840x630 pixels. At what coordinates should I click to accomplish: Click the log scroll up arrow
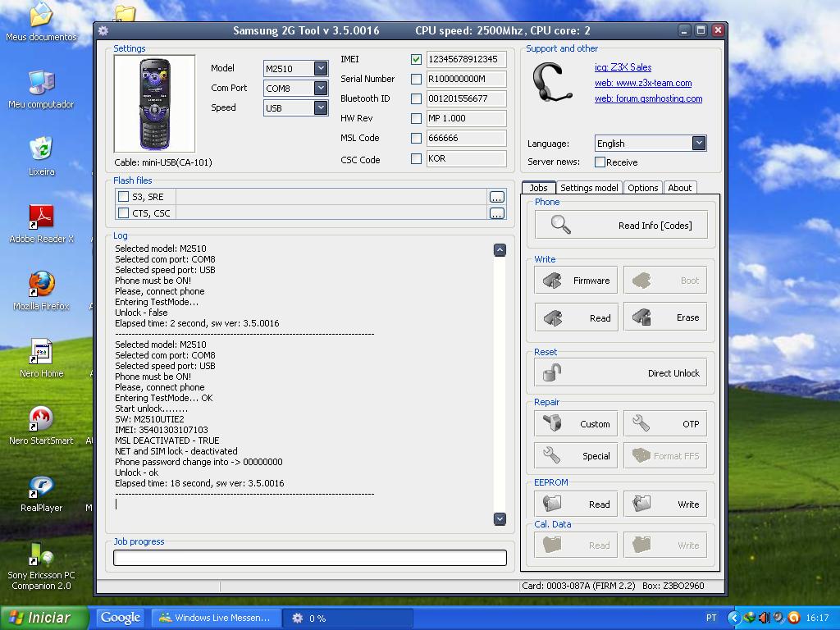pyautogui.click(x=500, y=250)
